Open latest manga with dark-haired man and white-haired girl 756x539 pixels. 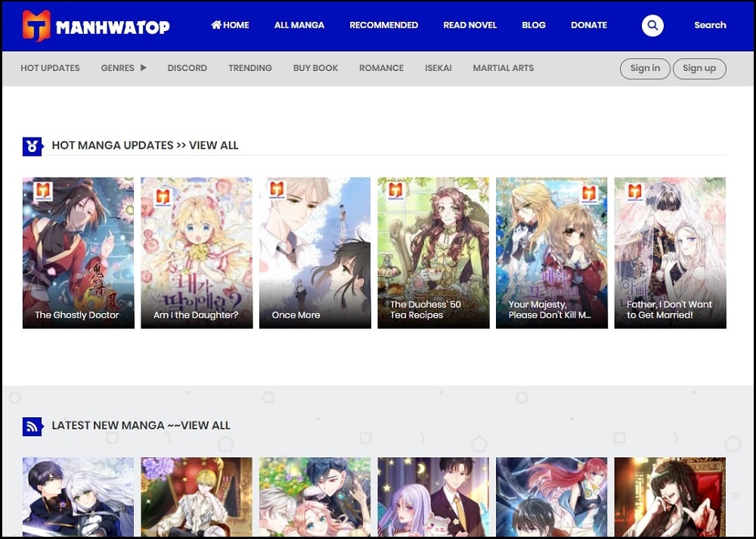78,497
